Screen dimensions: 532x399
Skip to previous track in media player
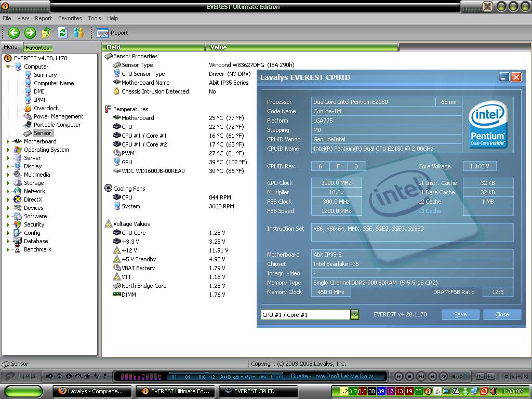pyautogui.click(x=398, y=376)
